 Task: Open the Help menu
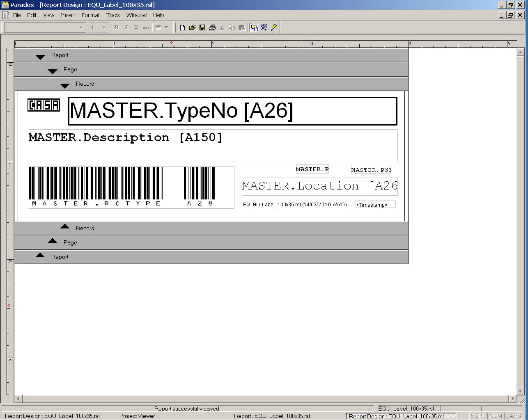point(158,15)
